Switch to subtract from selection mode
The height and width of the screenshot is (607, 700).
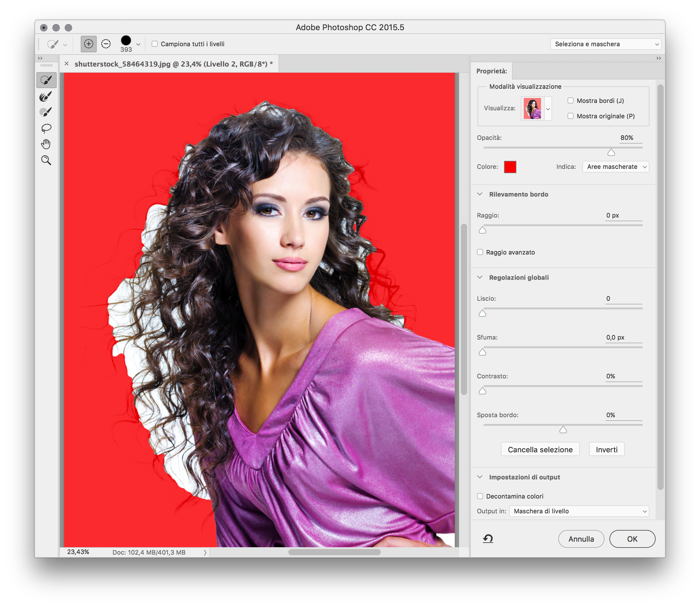click(106, 44)
